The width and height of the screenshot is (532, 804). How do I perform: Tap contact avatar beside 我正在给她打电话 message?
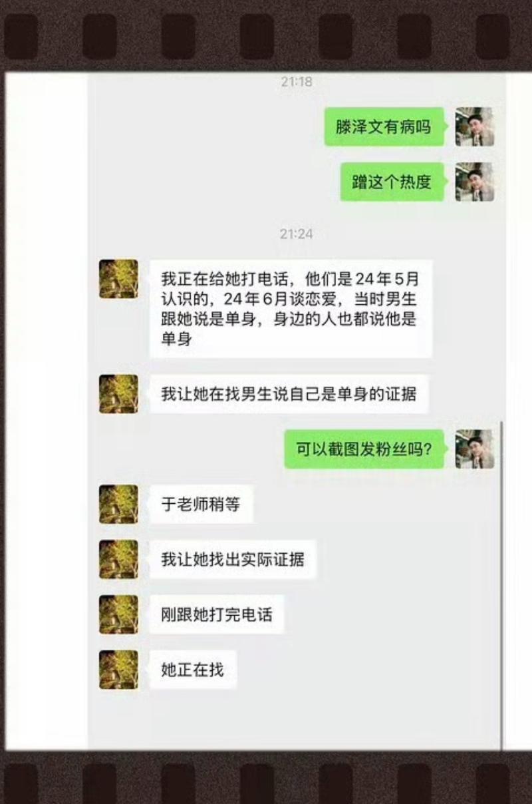(118, 279)
